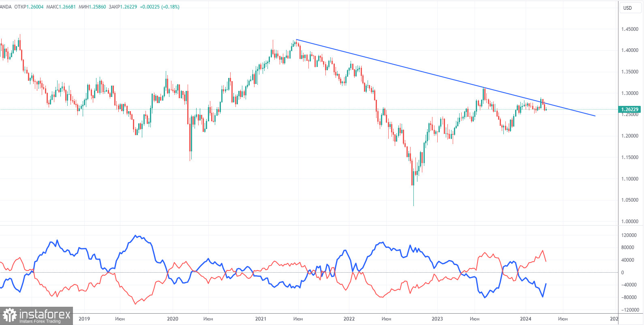Click the 1.10000 price axis label
The image size is (644, 325).
(x=630, y=179)
